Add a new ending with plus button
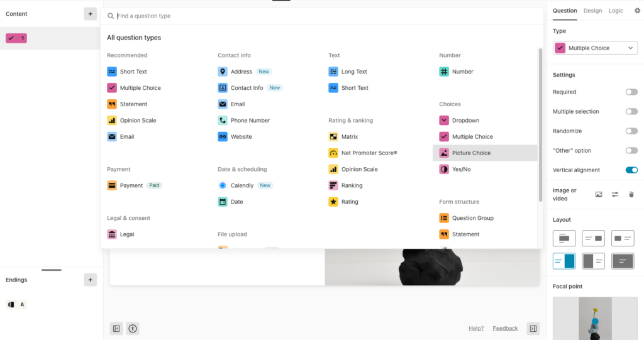This screenshot has width=644, height=340. (x=91, y=280)
